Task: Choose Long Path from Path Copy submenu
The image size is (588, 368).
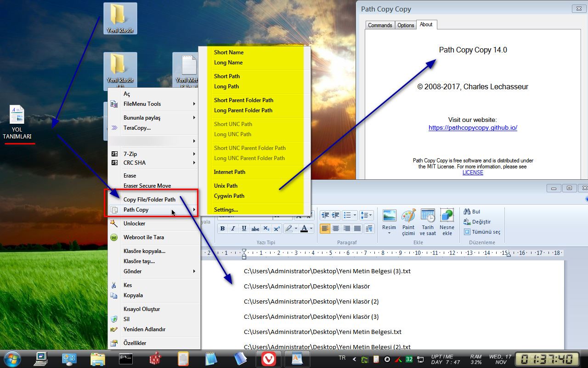Action: click(226, 86)
